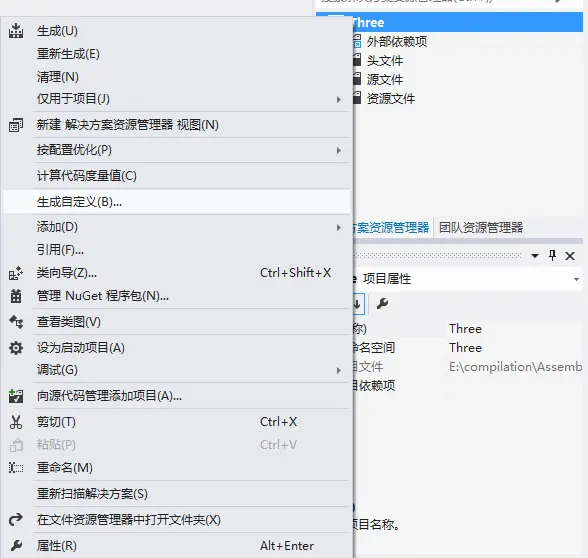
Task: Choose 重新生成(E) menu entry
Action: coord(176,54)
